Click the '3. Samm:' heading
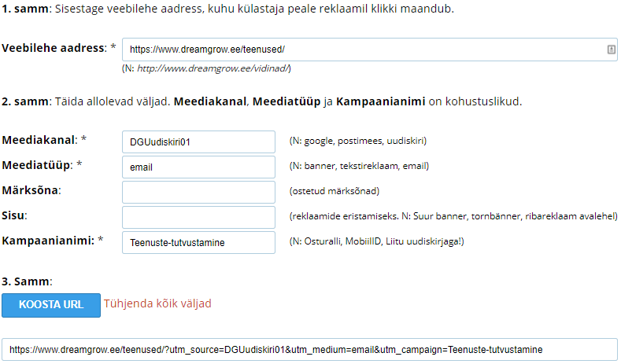This screenshot has width=621, height=364. coord(27,281)
